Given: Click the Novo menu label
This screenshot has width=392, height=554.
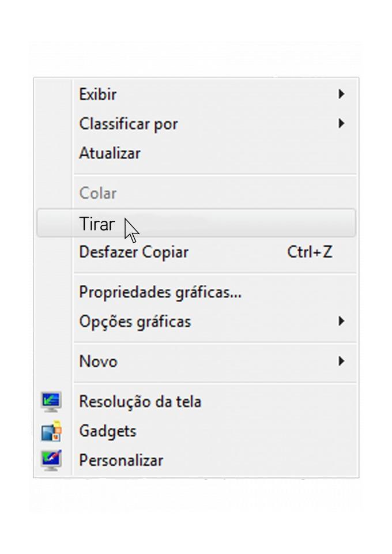Looking at the screenshot, I should click(98, 362).
